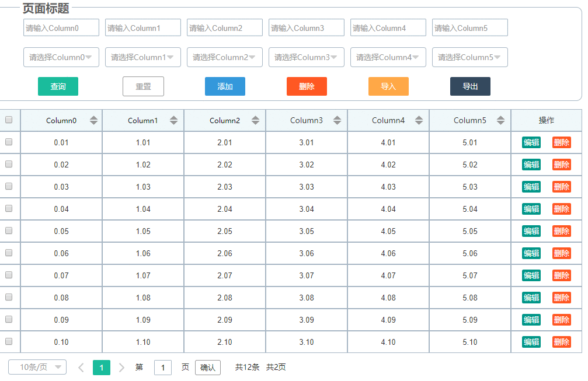Check the row with 0.10
Viewport: 588px width, 381px height.
9,341
